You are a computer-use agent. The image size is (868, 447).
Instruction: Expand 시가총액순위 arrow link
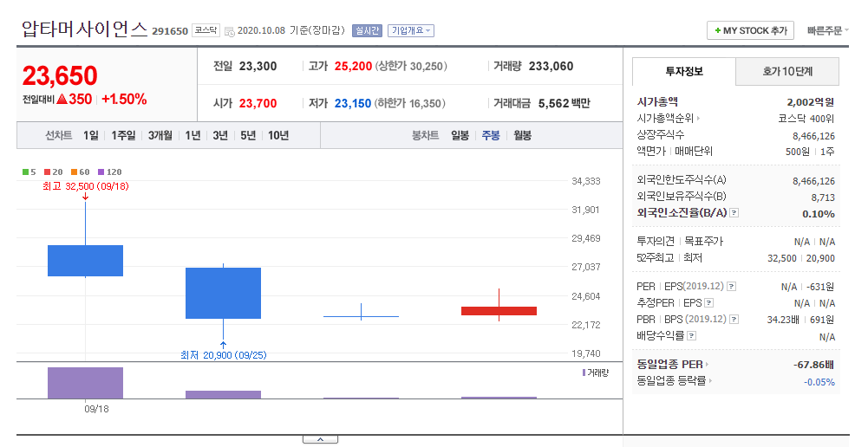[x=669, y=119]
